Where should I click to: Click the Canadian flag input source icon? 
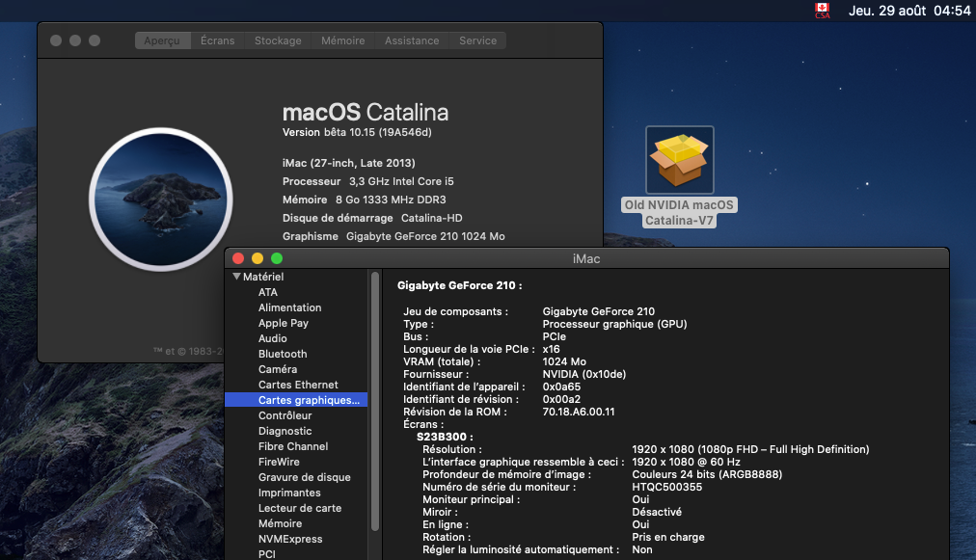point(823,11)
